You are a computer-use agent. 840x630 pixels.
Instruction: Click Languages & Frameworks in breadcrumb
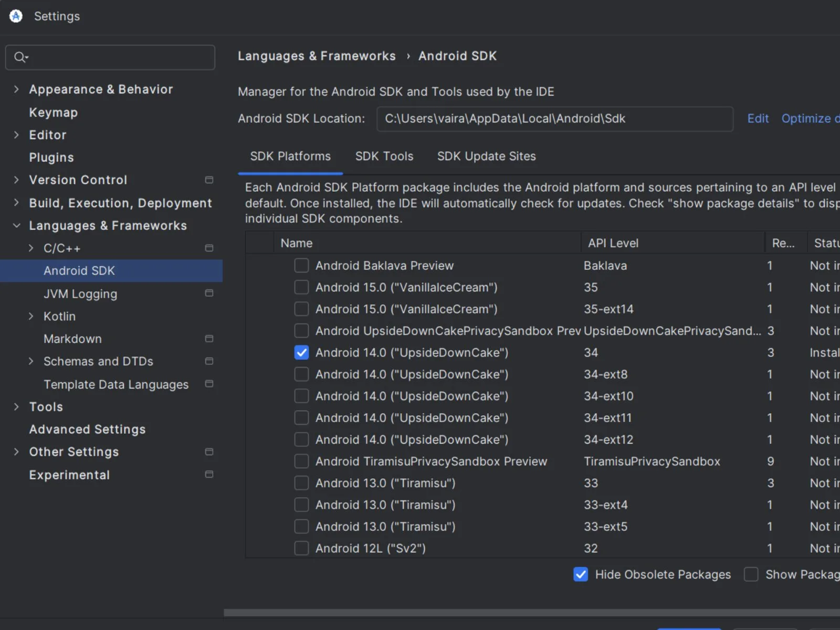[x=317, y=56]
